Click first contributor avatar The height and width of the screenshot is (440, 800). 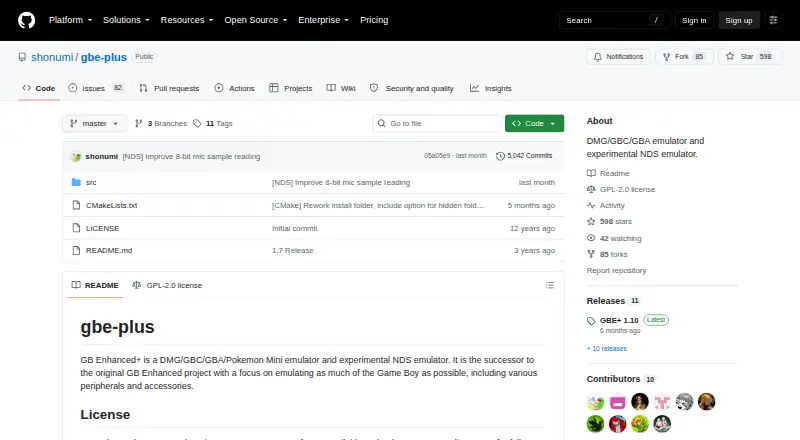[x=595, y=402]
